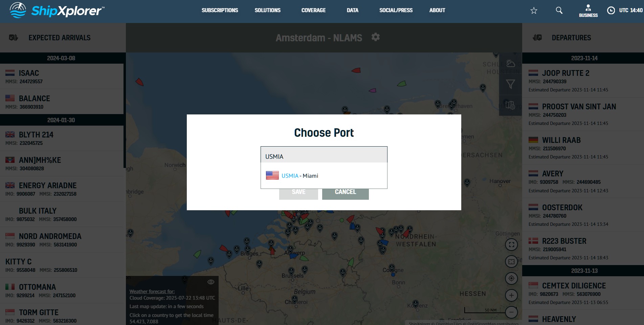This screenshot has height=325, width=644.
Task: Click the funnel filter icon
Action: click(510, 84)
